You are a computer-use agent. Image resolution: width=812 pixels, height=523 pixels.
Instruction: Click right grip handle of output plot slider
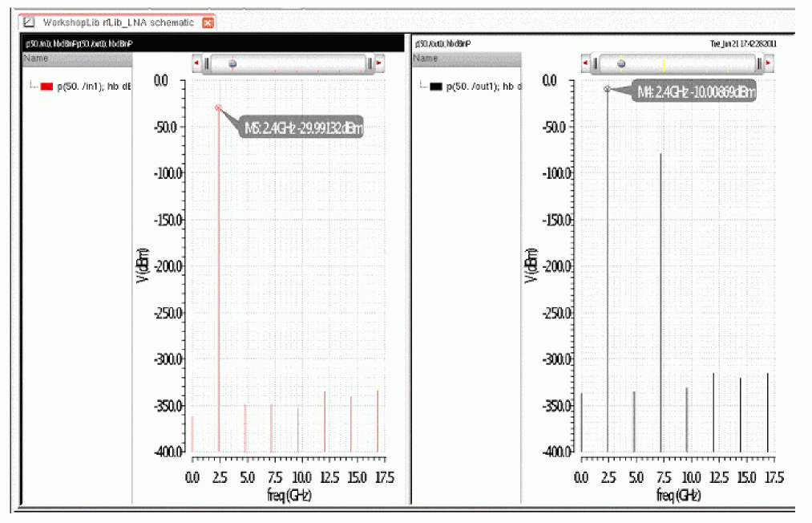pyautogui.click(x=759, y=63)
